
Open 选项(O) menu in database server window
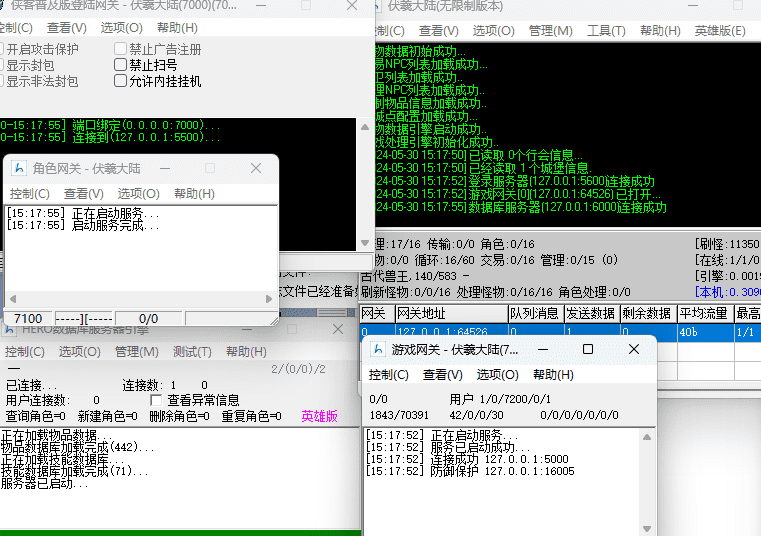pyautogui.click(x=80, y=352)
